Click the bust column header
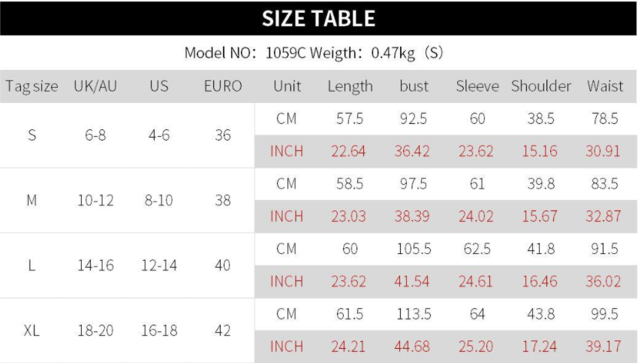 click(414, 86)
